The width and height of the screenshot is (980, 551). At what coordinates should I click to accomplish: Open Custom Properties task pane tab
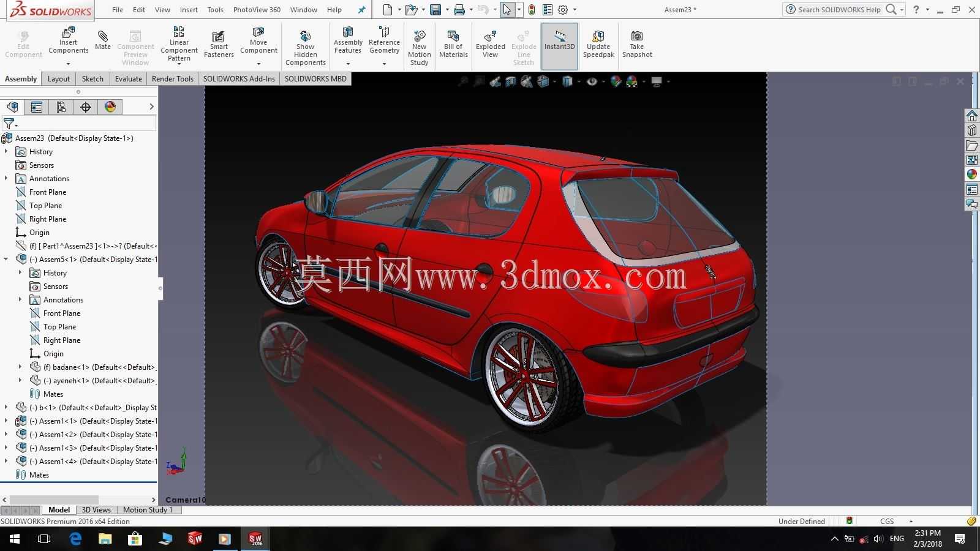coord(972,189)
